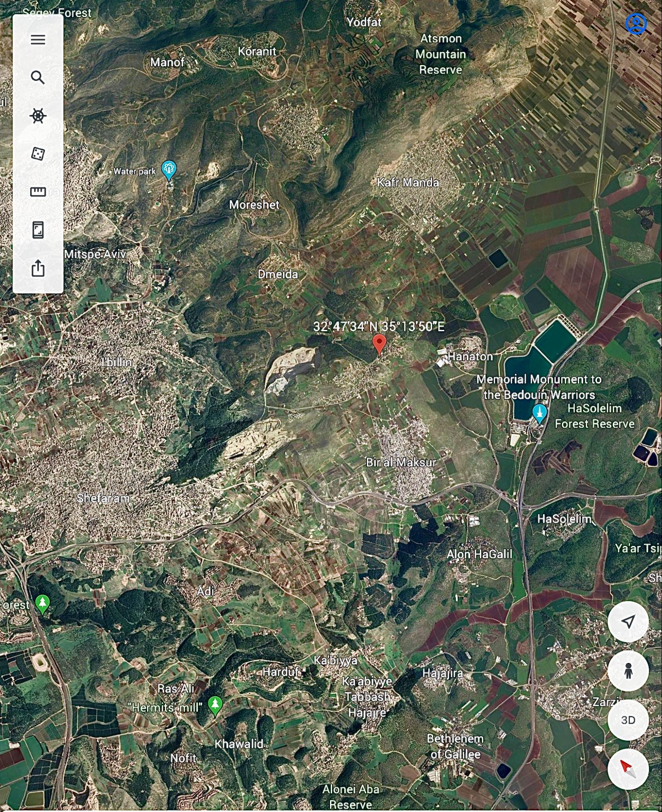Toggle 3D view mode
Screen dimensions: 662x812
pos(628,720)
